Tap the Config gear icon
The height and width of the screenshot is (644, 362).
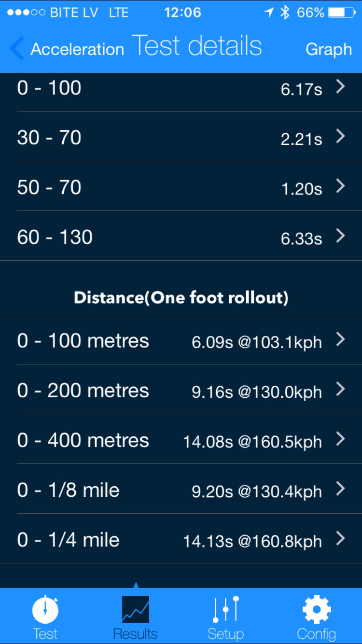[317, 610]
